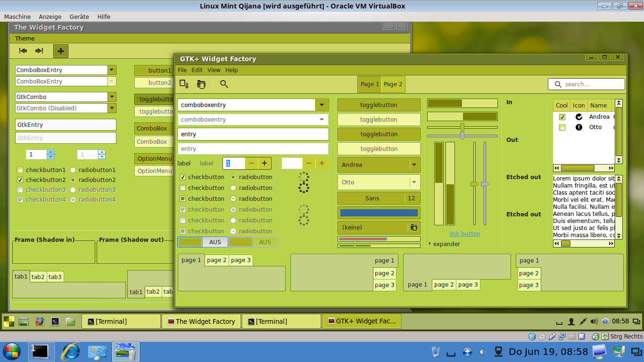This screenshot has width=644, height=362.
Task: Open the enabled ComboBox in The Widget Factory
Action: (x=154, y=128)
